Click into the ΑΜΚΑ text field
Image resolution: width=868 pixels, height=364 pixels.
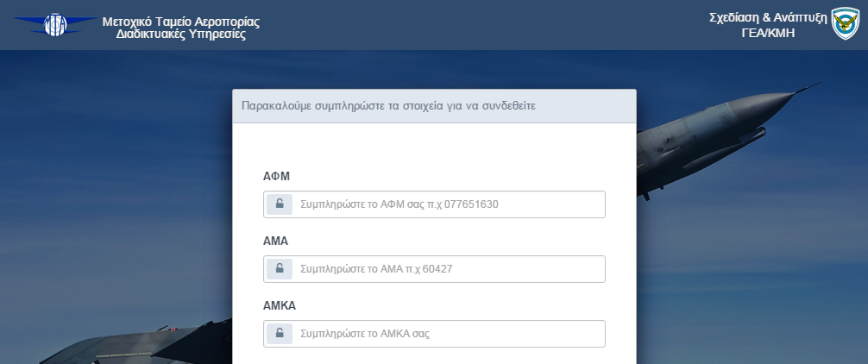[x=449, y=333]
